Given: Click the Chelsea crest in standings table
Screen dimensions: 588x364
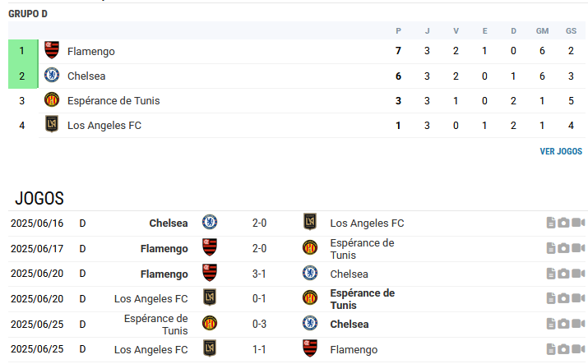Looking at the screenshot, I should click(52, 76).
